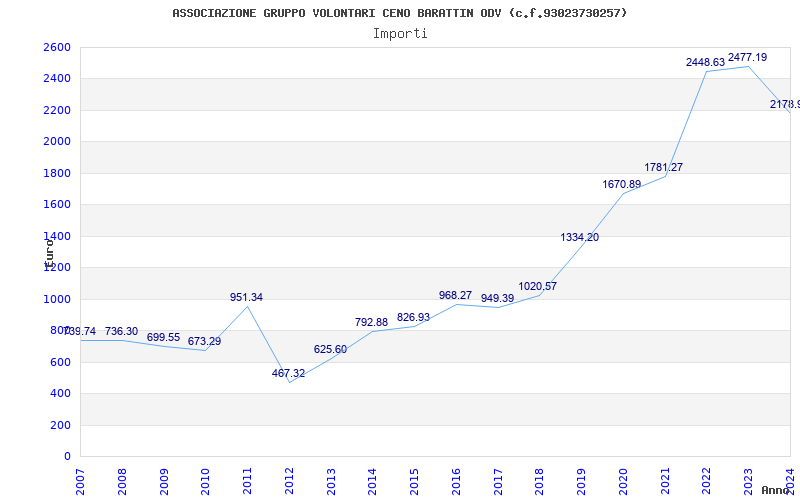
Task: Click the y-axis value 600
Action: click(60, 362)
